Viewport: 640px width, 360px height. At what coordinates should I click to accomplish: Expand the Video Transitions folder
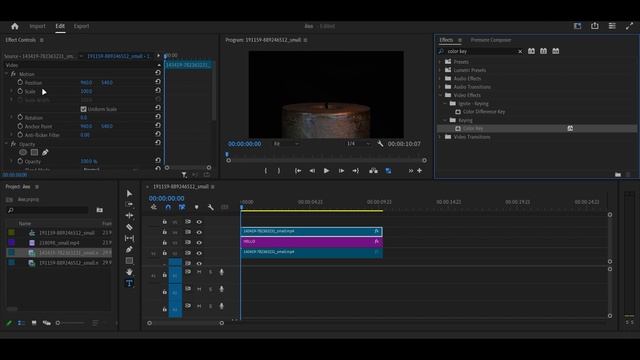(x=440, y=137)
